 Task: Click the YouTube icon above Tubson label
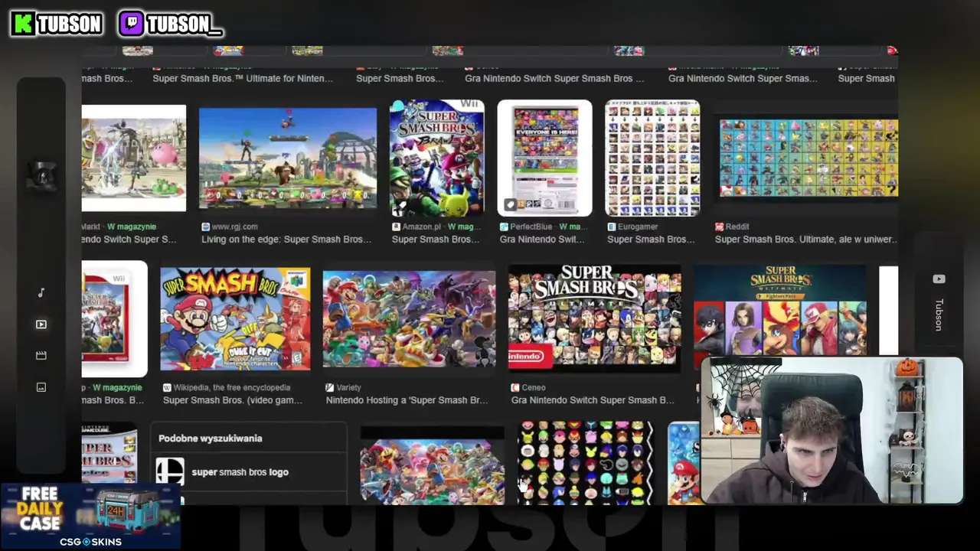click(x=939, y=279)
